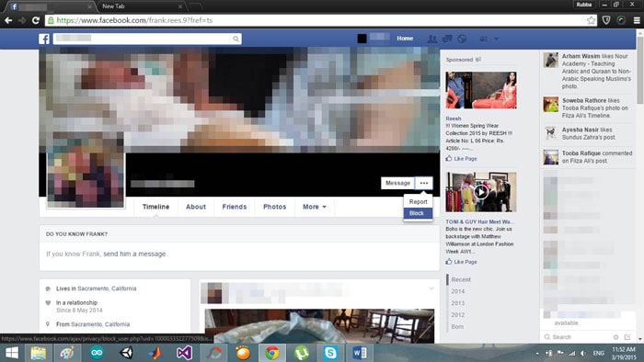Click Soweba Rathore ticker story
Viewport: 644px width, 362px height.
[x=588, y=107]
